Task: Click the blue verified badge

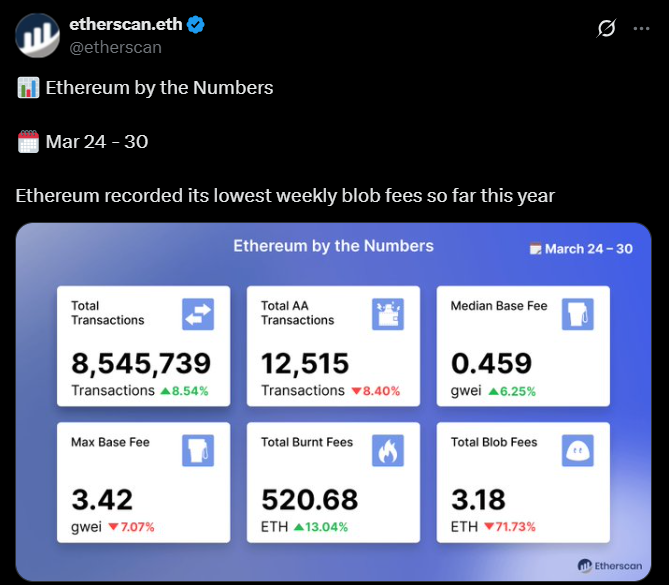Action: (x=196, y=25)
